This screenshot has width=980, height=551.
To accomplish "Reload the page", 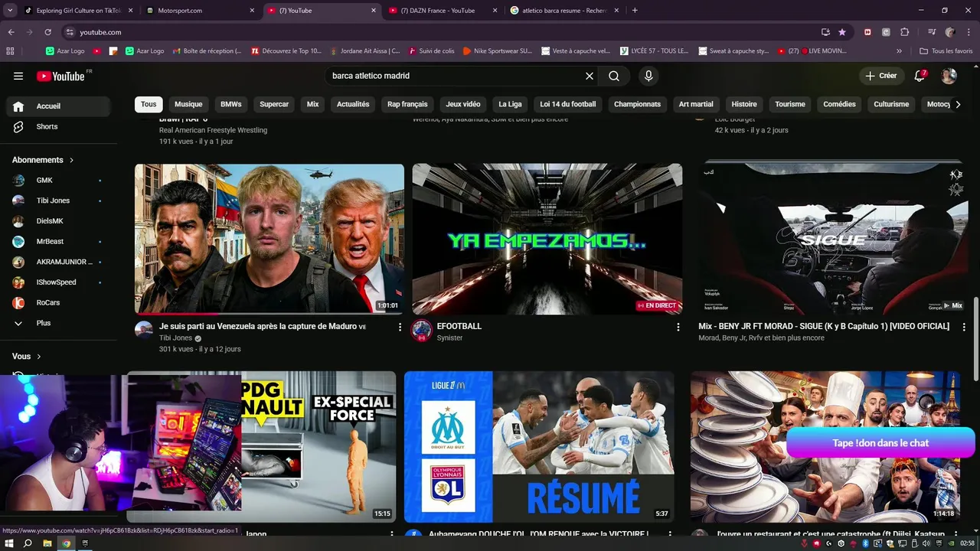I will (x=47, y=32).
